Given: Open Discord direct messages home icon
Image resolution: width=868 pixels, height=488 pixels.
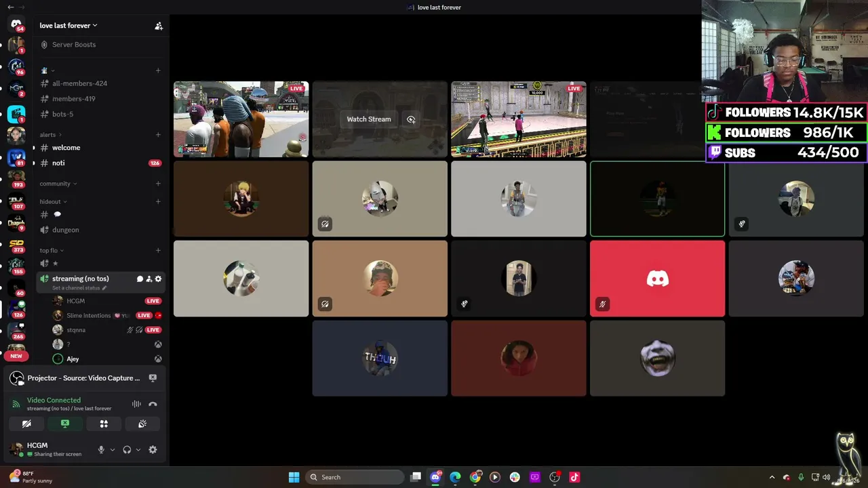Looking at the screenshot, I should [16, 24].
